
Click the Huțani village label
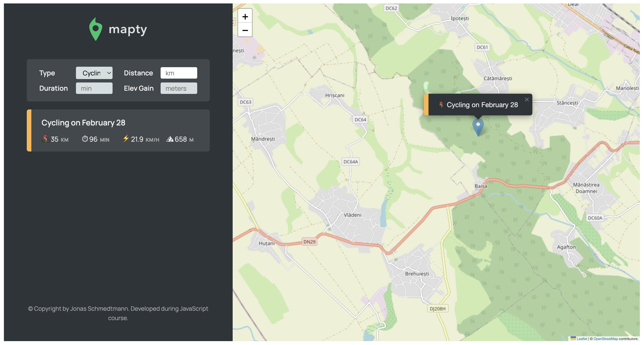point(267,243)
